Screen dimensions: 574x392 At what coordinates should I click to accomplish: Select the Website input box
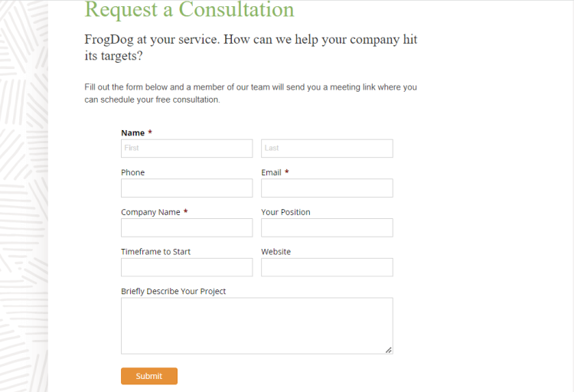click(x=327, y=267)
